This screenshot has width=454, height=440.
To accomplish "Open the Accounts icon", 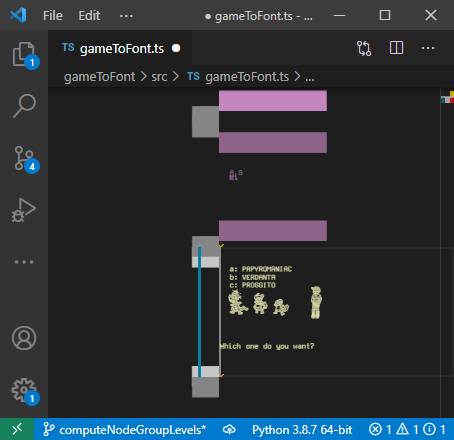I will tap(24, 338).
